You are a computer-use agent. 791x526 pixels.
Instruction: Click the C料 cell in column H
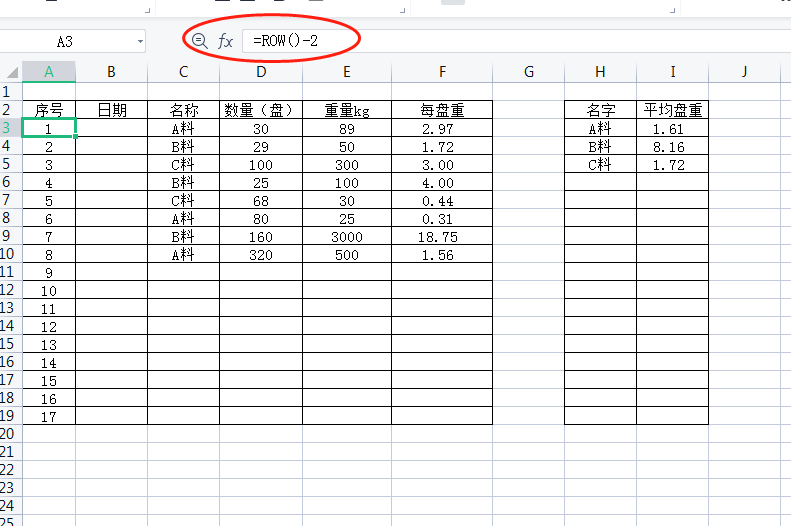(x=600, y=164)
